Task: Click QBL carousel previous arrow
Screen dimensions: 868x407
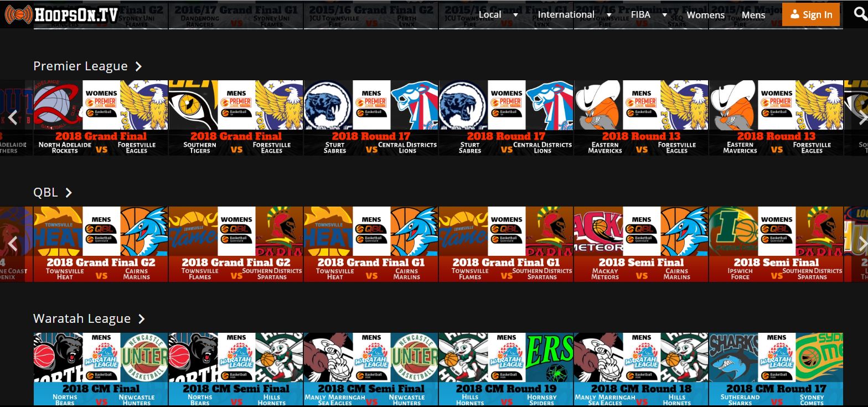Action: point(13,244)
